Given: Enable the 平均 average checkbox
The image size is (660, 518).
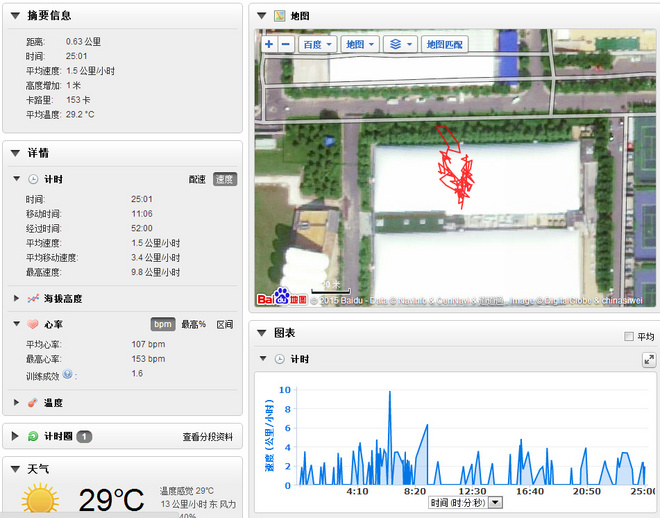Looking at the screenshot, I should 628,337.
